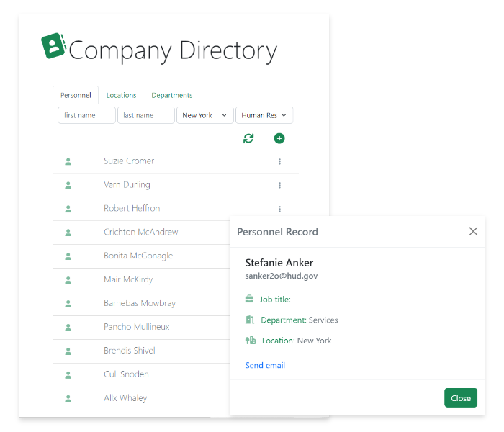Image resolution: width=504 pixels, height=432 pixels.
Task: Open options menu for Robert Heffron
Action: (x=279, y=209)
